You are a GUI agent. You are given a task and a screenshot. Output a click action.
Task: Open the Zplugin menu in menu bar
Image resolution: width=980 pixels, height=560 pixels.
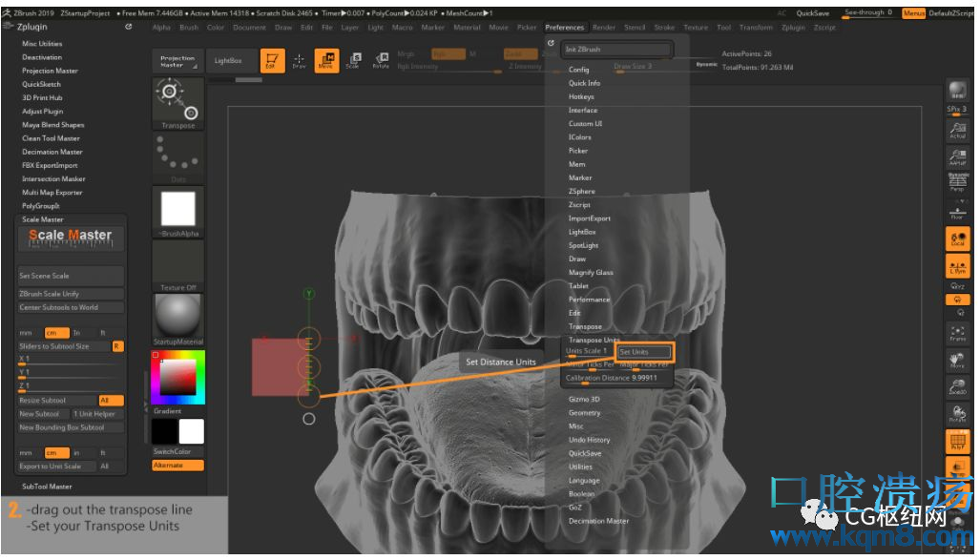coord(793,28)
